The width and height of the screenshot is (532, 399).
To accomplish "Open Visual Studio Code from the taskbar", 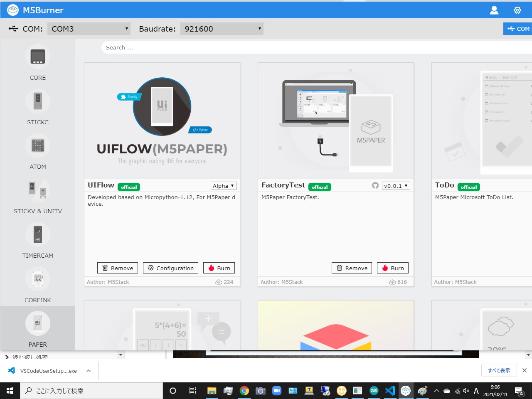I will point(390,391).
